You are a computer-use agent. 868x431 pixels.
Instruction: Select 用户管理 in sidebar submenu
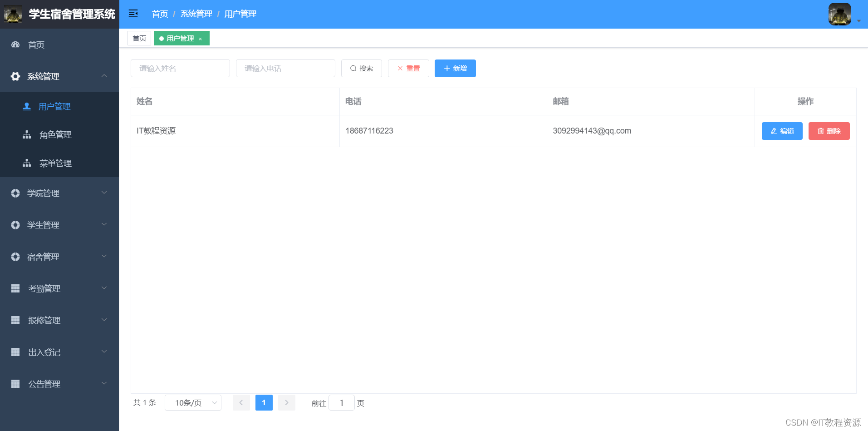pos(59,106)
